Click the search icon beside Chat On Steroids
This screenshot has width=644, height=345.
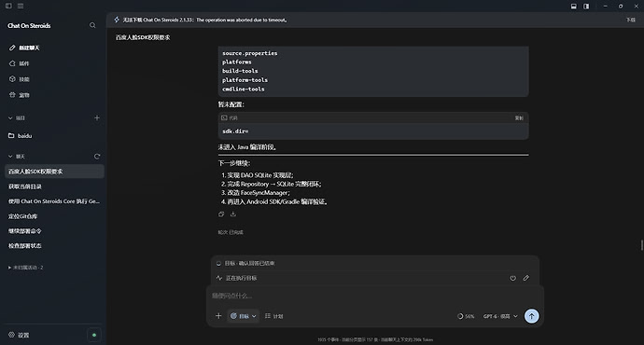pyautogui.click(x=92, y=25)
